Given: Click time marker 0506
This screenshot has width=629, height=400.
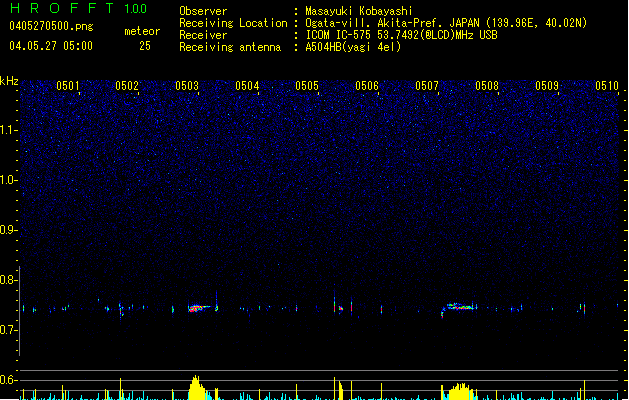Looking at the screenshot, I should (x=367, y=86).
